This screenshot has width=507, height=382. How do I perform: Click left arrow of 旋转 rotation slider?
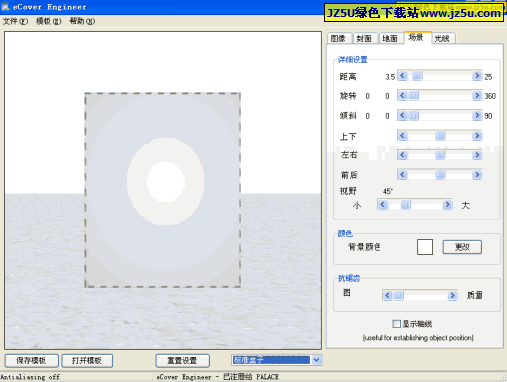[x=403, y=96]
